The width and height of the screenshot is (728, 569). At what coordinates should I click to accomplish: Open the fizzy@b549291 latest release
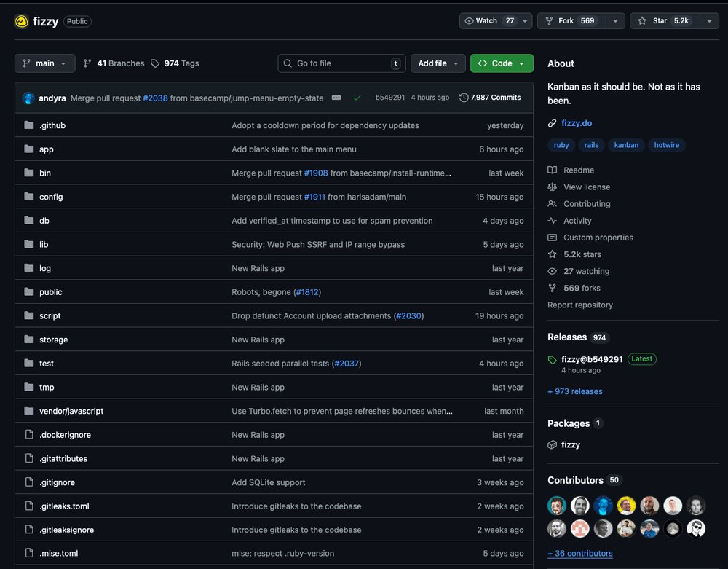[x=591, y=359]
